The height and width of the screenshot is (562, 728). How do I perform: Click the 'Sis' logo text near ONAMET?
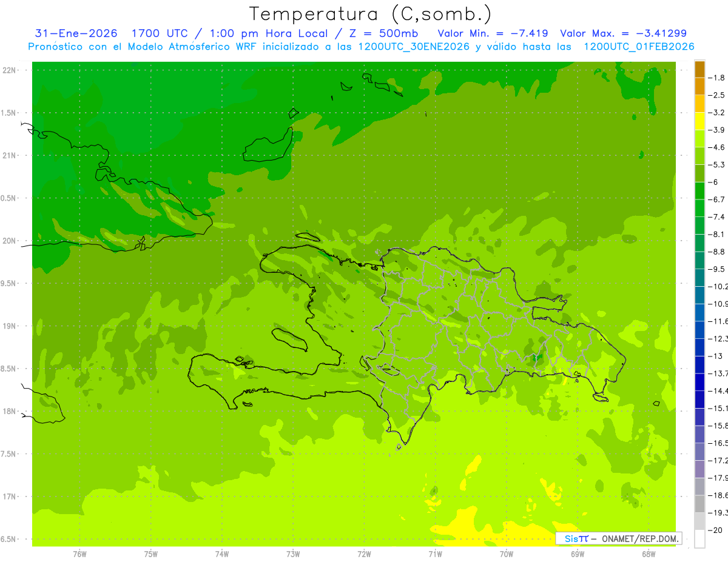coord(571,538)
